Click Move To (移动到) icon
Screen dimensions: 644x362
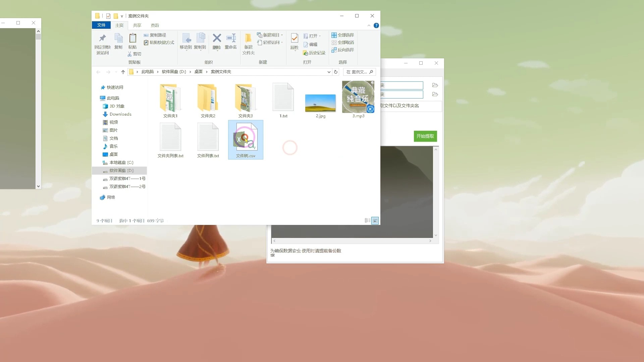186,38
